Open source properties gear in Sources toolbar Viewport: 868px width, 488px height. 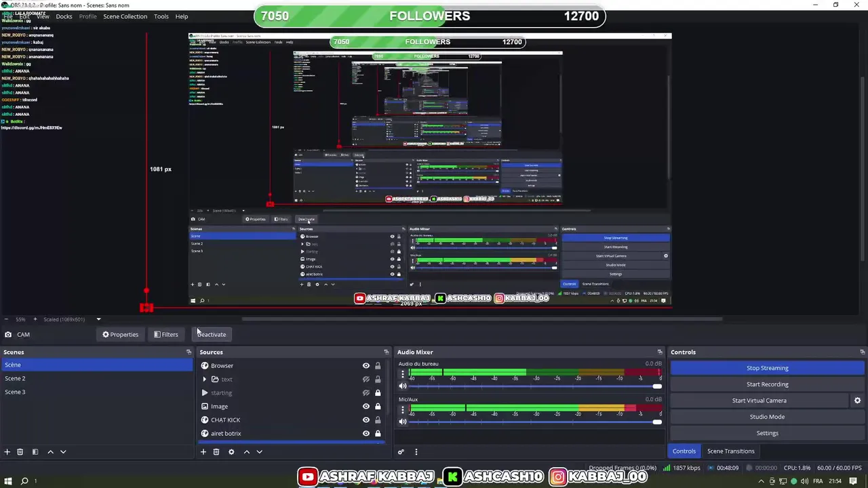click(x=231, y=452)
